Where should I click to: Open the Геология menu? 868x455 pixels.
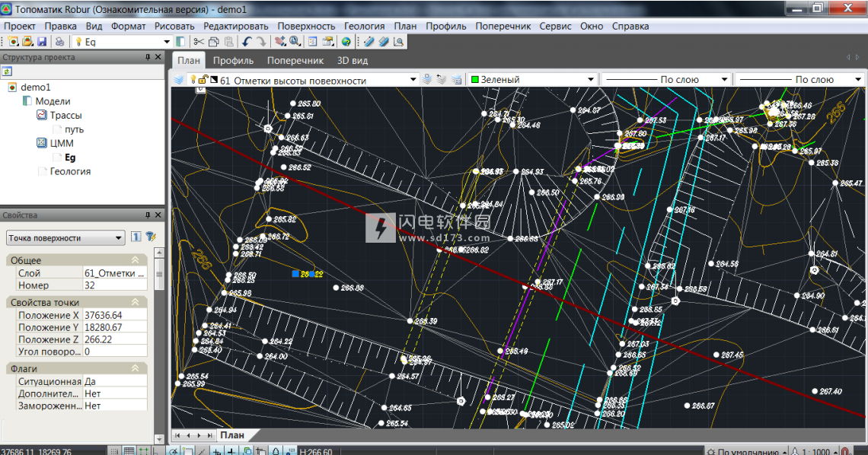pyautogui.click(x=364, y=26)
